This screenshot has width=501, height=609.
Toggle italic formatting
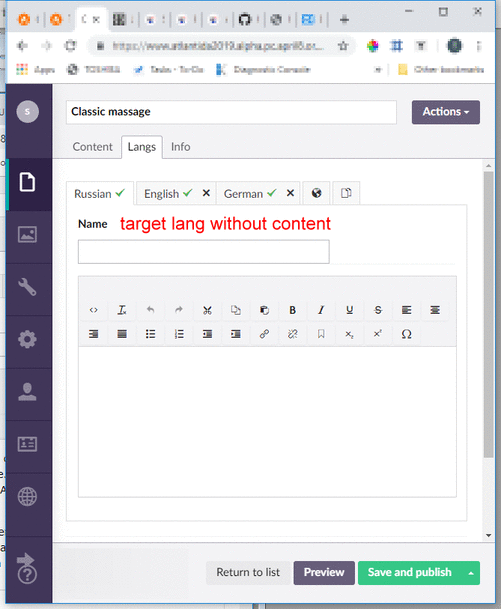tap(321, 310)
